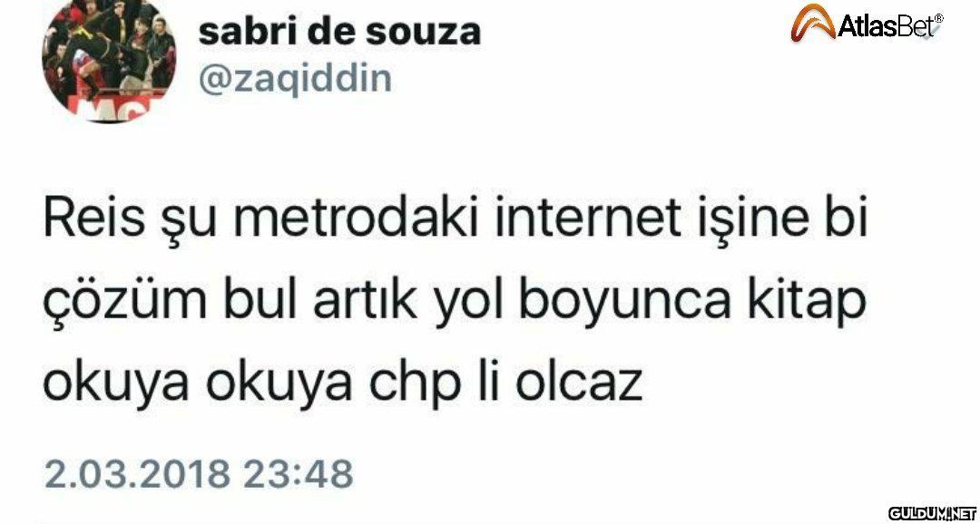Open the GULDUM.NET watermark link

tap(931, 511)
